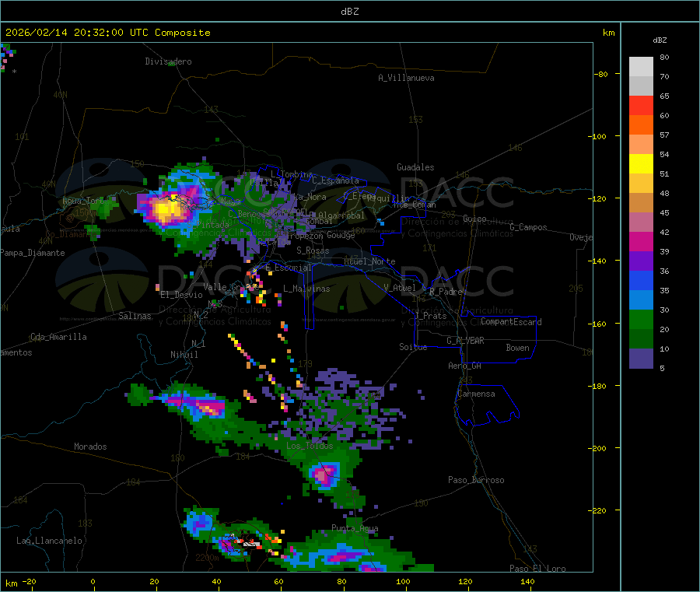This screenshot has width=700, height=592.
Task: Click the A_Villanueva location label
Action: click(x=406, y=78)
